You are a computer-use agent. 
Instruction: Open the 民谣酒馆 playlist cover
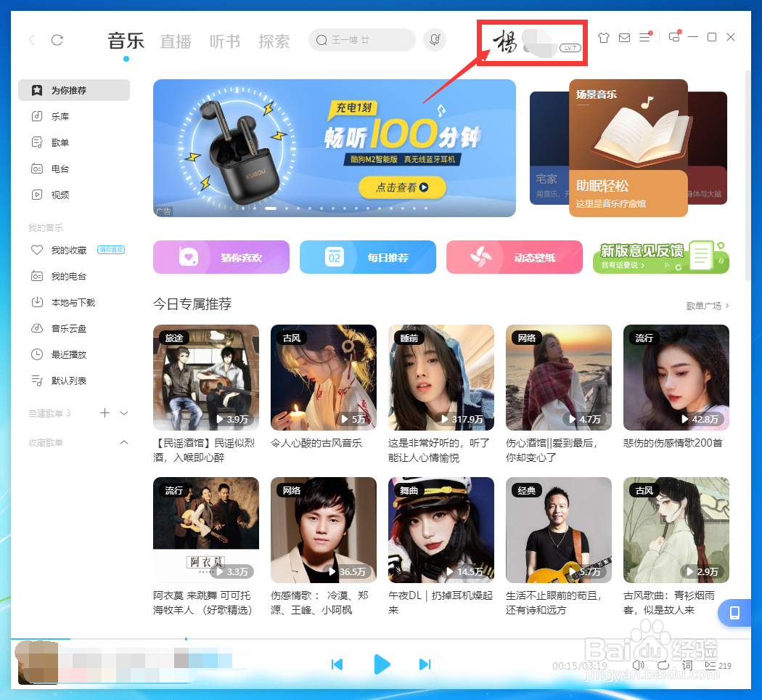click(206, 378)
